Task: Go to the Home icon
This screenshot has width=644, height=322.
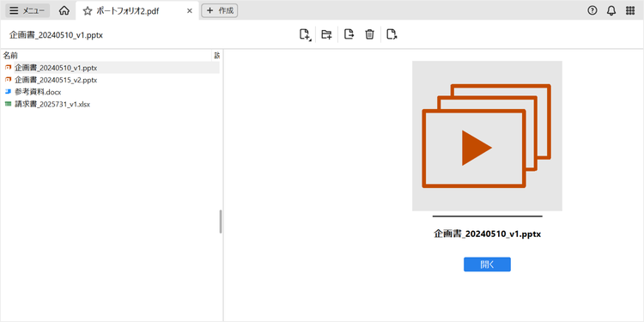Action: (x=64, y=10)
